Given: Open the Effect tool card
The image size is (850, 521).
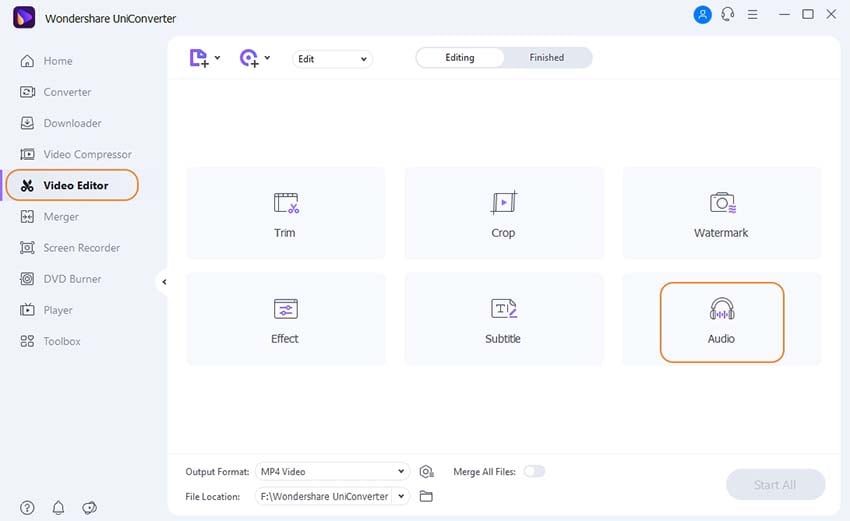Looking at the screenshot, I should coord(286,319).
